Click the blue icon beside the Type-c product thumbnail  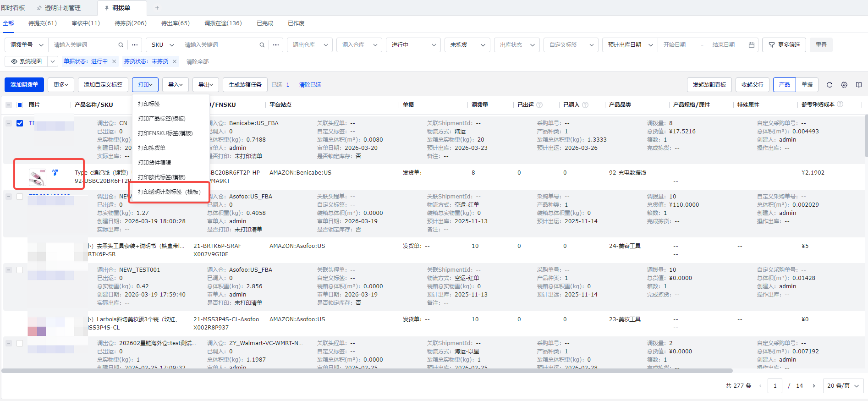pyautogui.click(x=55, y=173)
